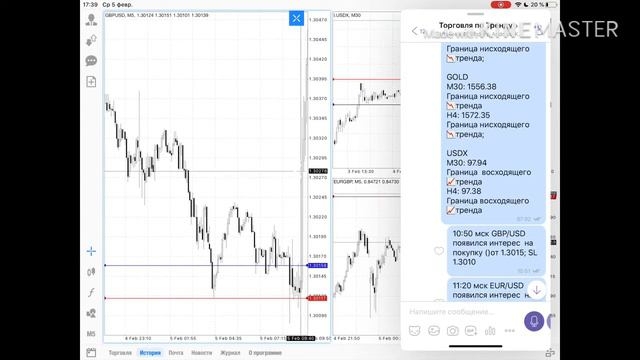The width and height of the screenshot is (640, 360).
Task: Open the gallery photo icon in chat toolbar
Action: (433, 331)
